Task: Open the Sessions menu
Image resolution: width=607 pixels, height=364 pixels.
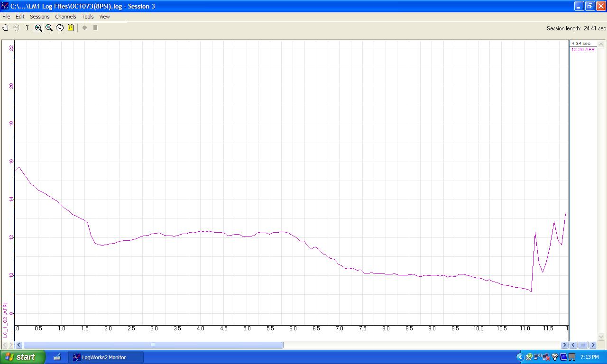Action: 40,17
